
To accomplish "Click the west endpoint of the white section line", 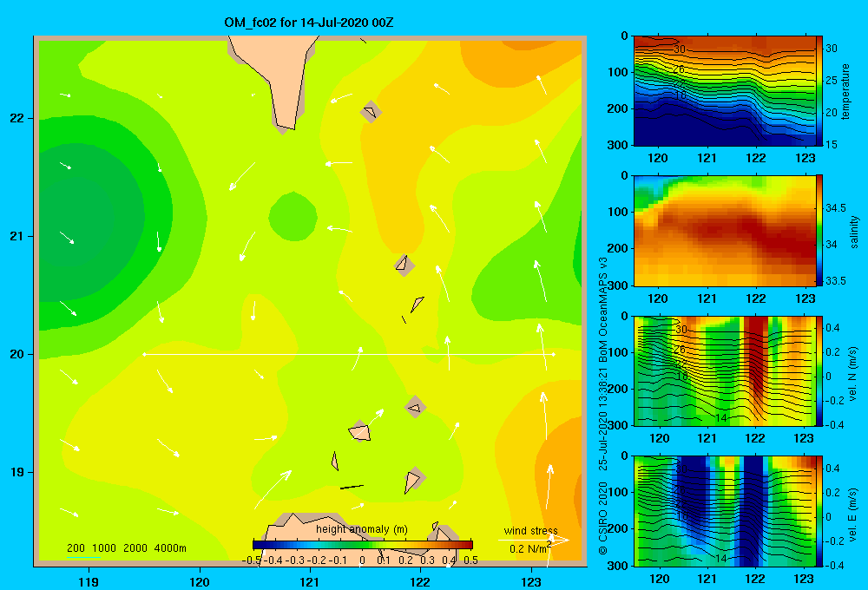I will (144, 354).
